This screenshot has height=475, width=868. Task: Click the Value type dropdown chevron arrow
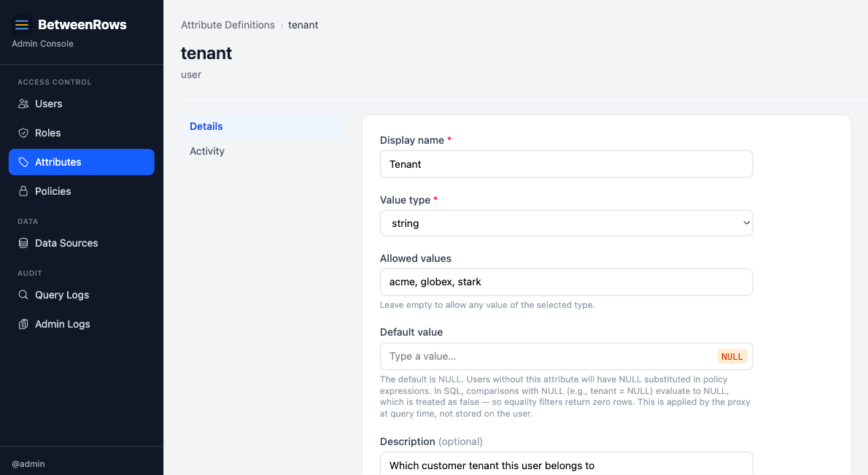pyautogui.click(x=746, y=223)
